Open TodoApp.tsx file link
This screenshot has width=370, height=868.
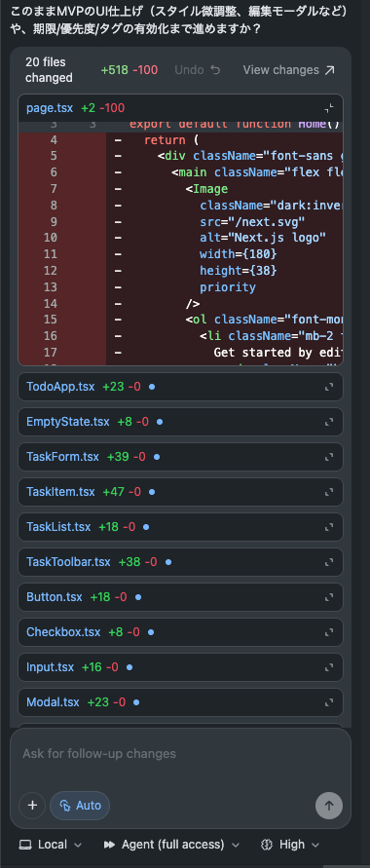click(x=60, y=387)
